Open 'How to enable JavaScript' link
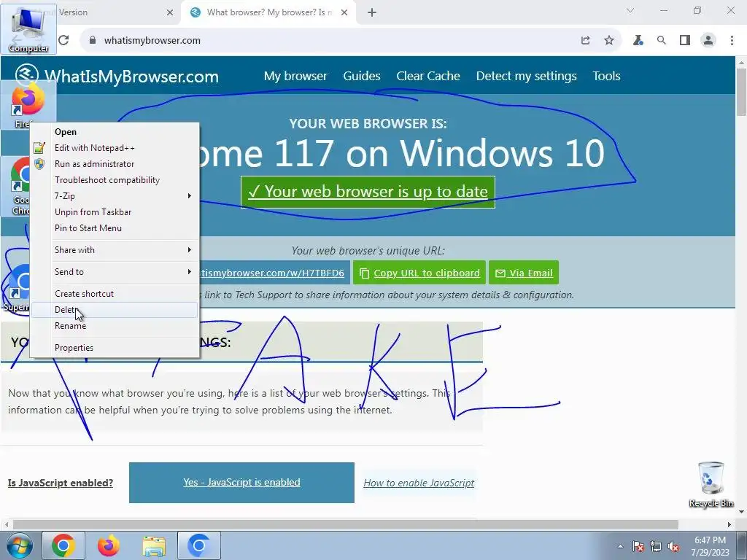The image size is (747, 560). (x=419, y=483)
